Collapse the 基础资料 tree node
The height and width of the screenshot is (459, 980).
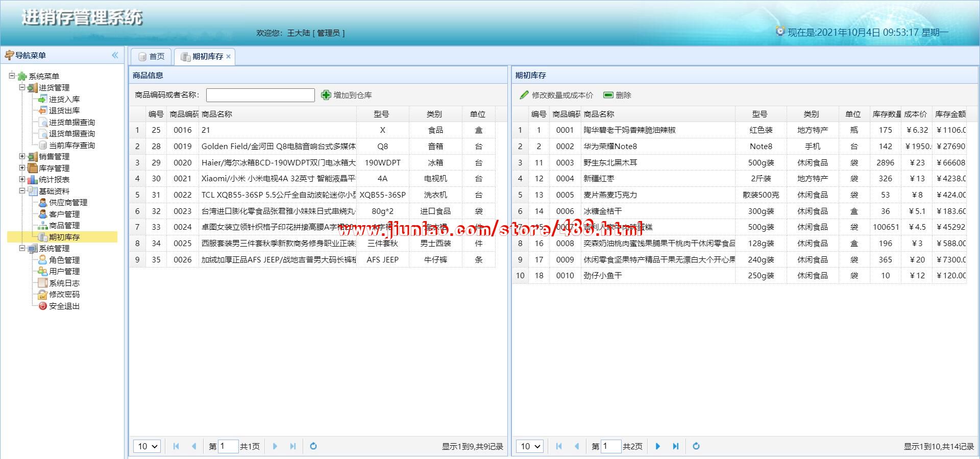click(22, 190)
